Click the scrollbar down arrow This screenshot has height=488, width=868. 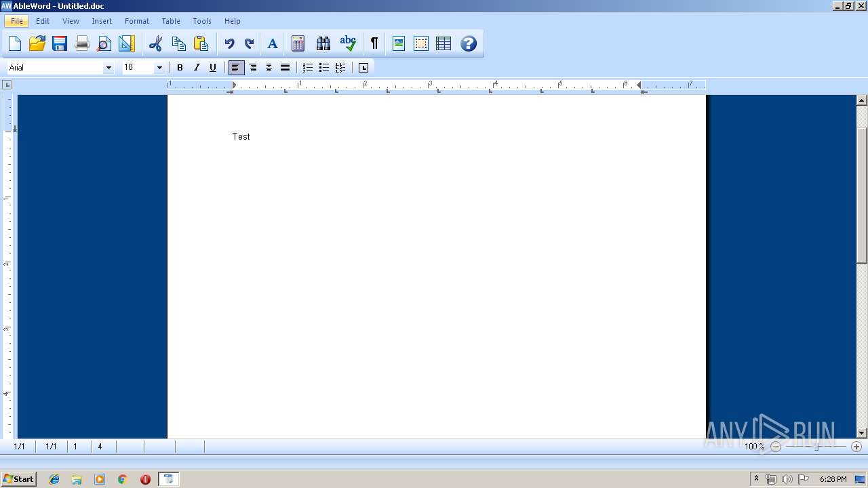pyautogui.click(x=862, y=433)
